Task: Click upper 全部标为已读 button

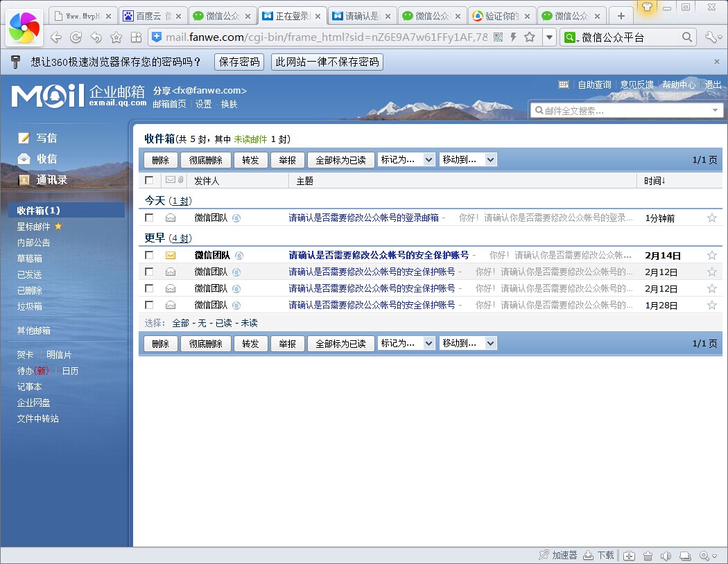Action: [341, 160]
